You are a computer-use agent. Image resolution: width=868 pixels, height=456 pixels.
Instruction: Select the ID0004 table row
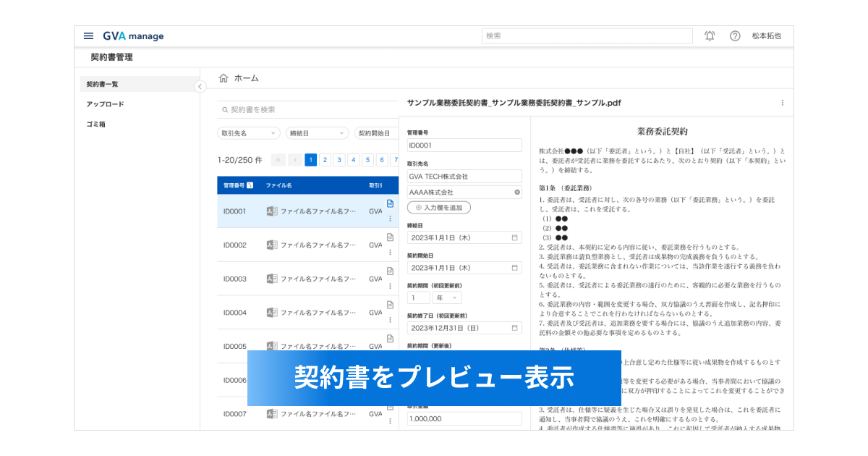click(308, 313)
